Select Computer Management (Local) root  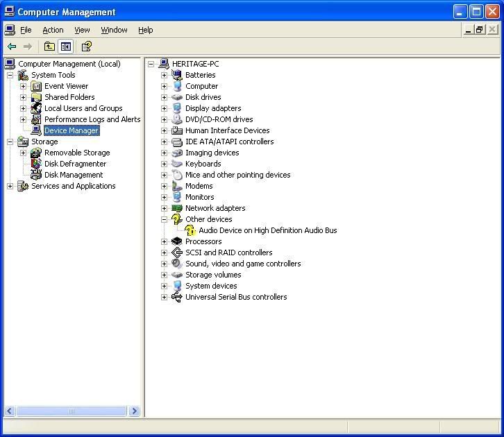(x=69, y=64)
